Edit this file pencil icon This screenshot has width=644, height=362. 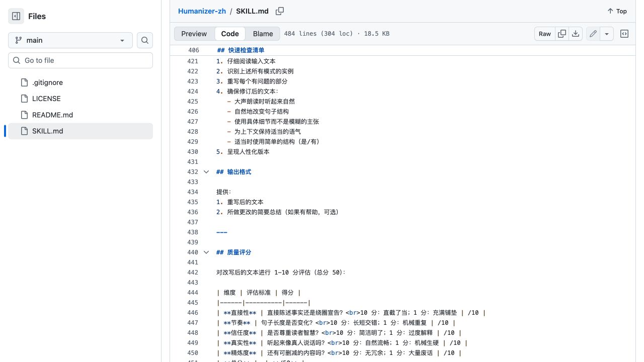click(x=593, y=34)
